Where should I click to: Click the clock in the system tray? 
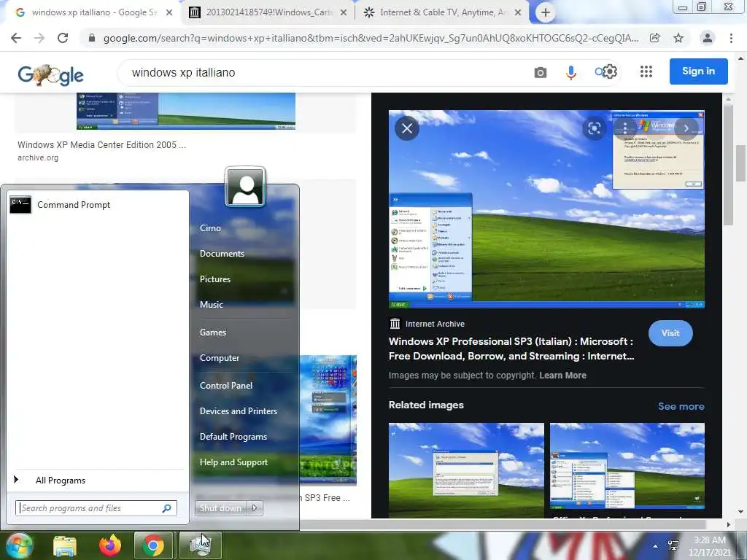pos(710,546)
